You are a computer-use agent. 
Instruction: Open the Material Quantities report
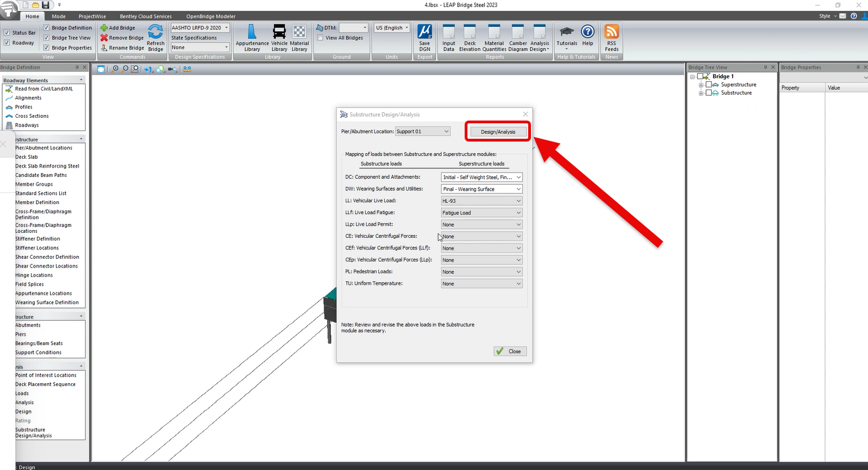click(495, 38)
